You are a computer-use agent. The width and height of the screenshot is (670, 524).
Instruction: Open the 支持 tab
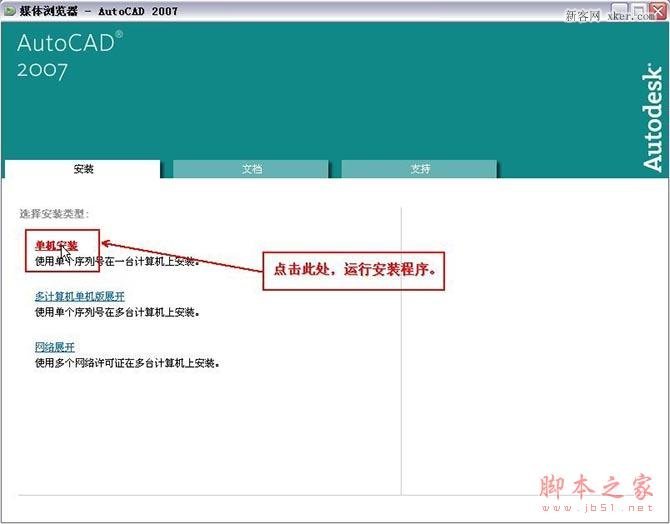pos(420,169)
